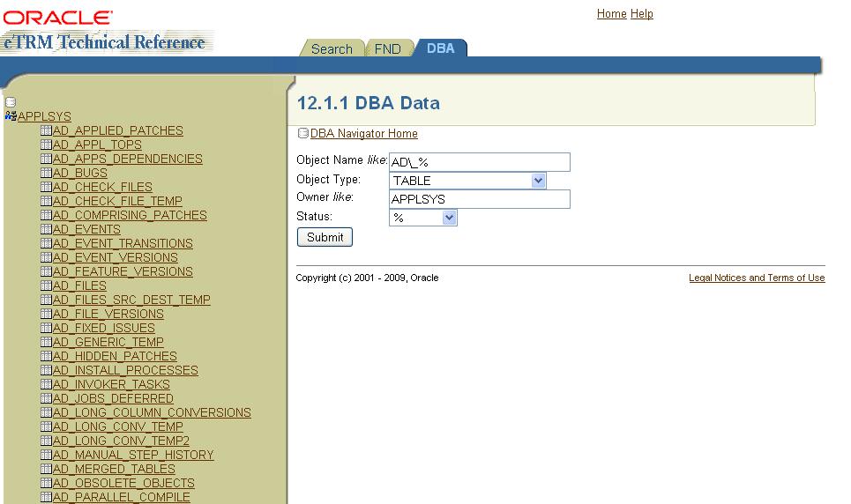
Task: Switch to the Search tab
Action: point(332,48)
